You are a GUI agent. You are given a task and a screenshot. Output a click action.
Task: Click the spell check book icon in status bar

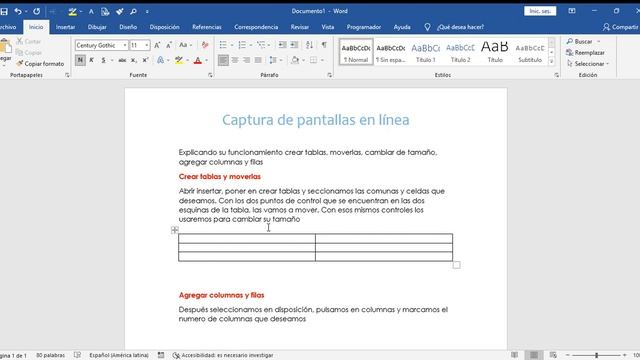[x=77, y=355]
